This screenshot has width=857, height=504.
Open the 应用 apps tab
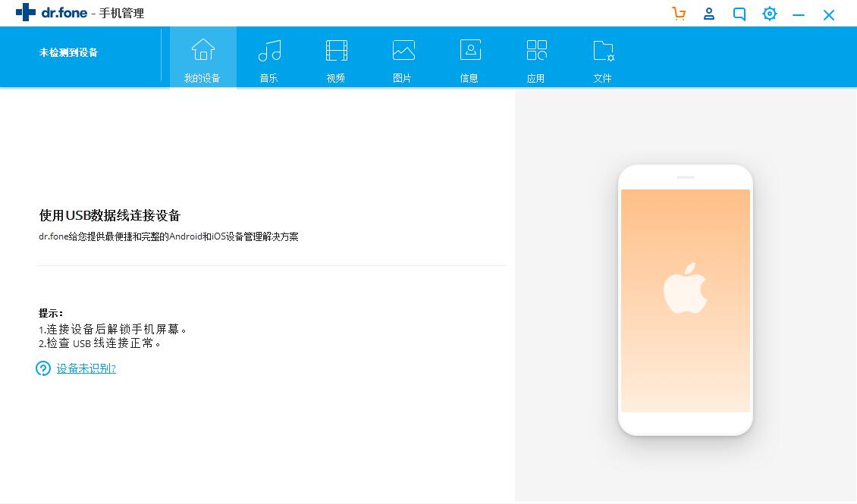536,58
